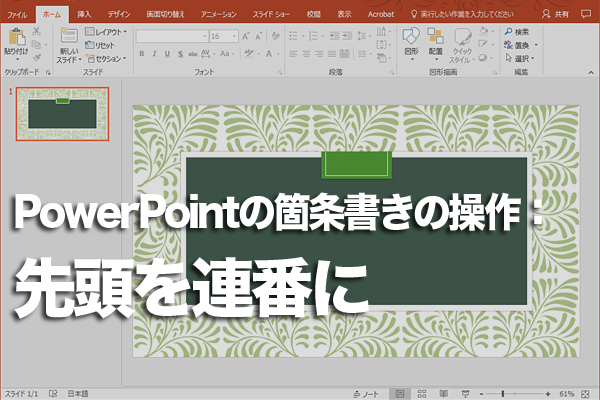The image size is (600, 400).
Task: Click the shape fill bucket icon
Action: pyautogui.click(x=486, y=31)
